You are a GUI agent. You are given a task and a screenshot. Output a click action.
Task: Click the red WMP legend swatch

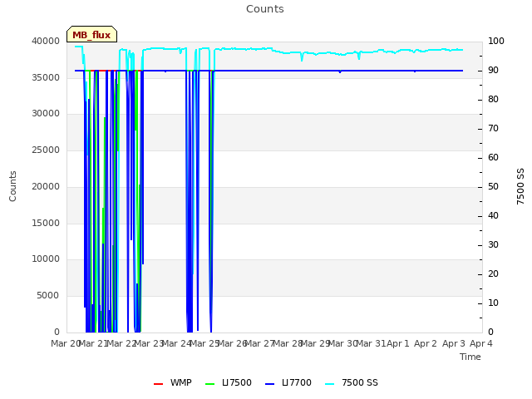(x=158, y=384)
